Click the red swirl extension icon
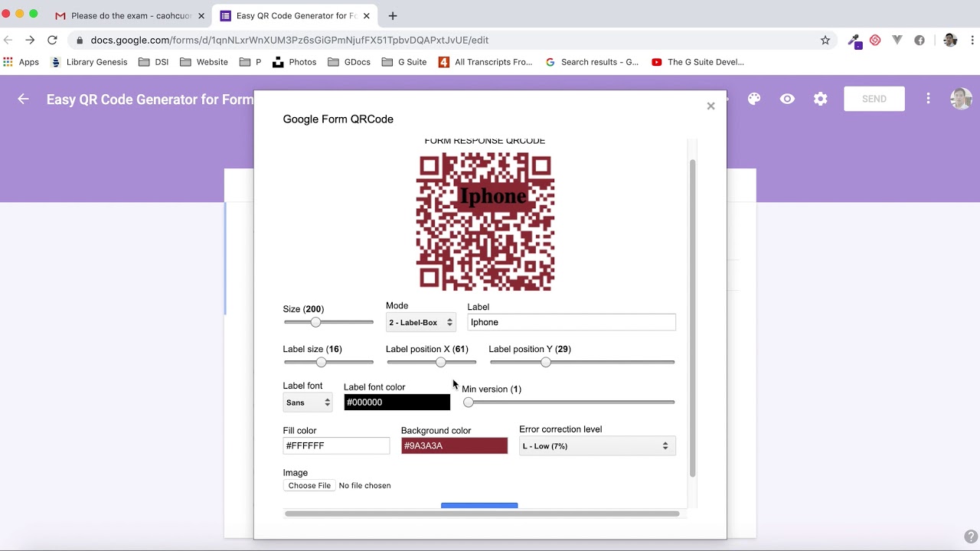Screen dimensions: 980x551 pyautogui.click(x=875, y=40)
